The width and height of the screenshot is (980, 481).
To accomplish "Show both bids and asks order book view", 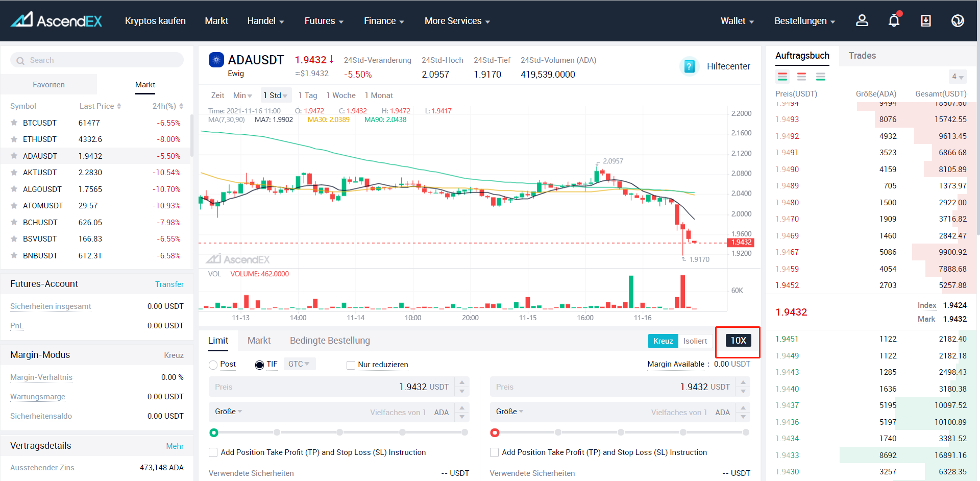I will tap(782, 77).
